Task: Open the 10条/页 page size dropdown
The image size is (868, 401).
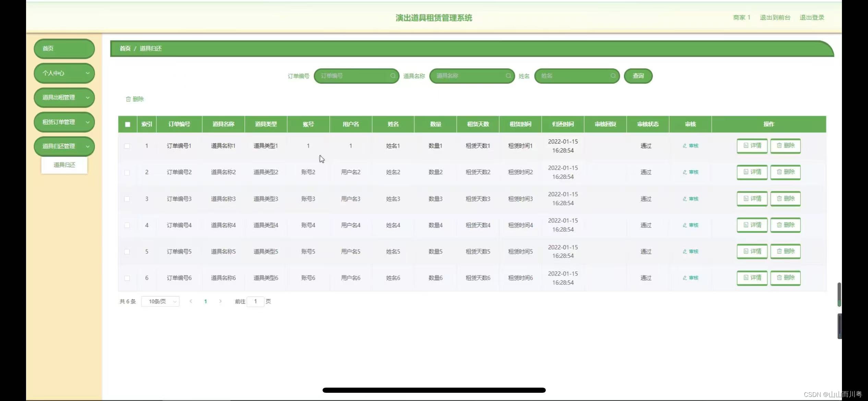Action: [160, 301]
